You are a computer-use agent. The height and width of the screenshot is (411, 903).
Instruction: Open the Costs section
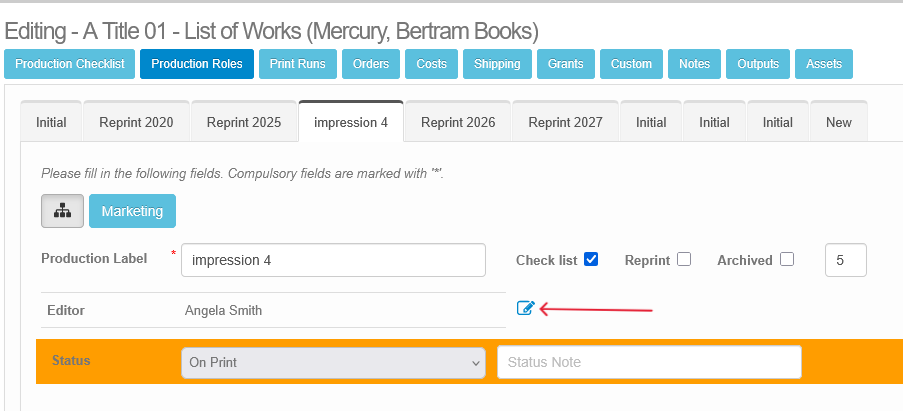432,64
